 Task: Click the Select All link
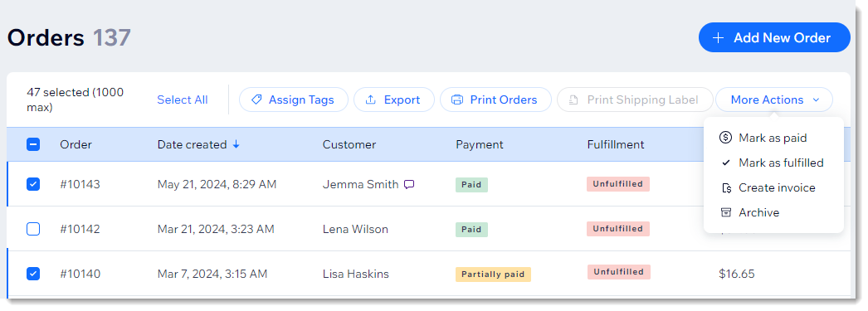click(182, 100)
